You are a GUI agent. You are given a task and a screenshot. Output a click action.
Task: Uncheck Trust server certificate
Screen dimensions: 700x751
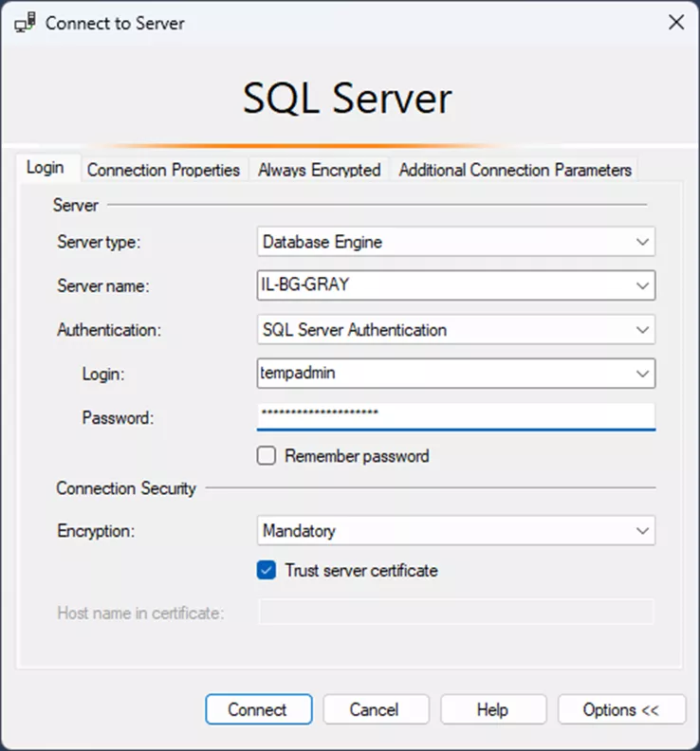click(267, 571)
